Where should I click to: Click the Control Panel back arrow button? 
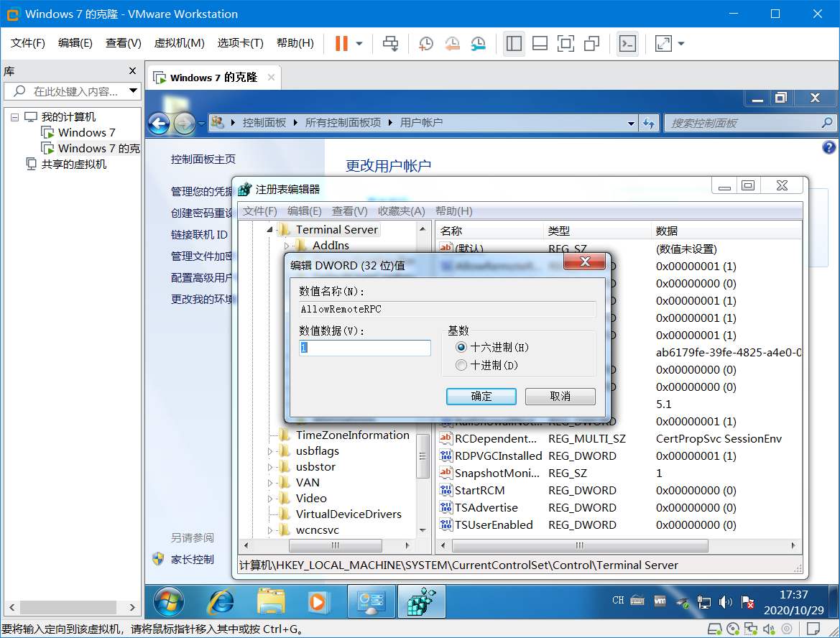[159, 124]
